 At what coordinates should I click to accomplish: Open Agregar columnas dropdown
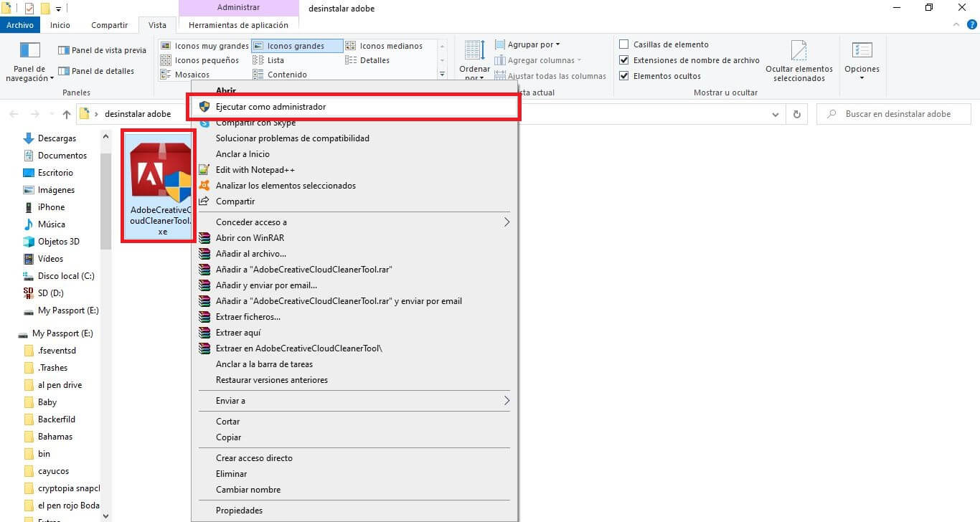click(x=538, y=60)
